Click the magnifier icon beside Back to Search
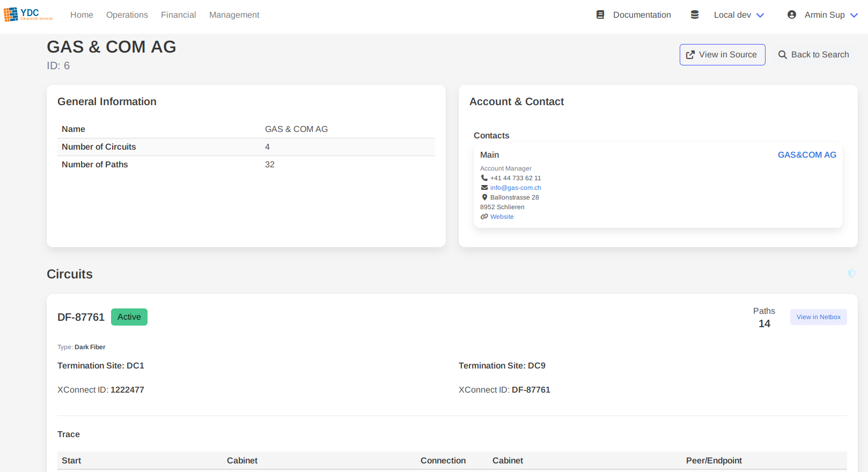The height and width of the screenshot is (472, 868). [x=783, y=55]
